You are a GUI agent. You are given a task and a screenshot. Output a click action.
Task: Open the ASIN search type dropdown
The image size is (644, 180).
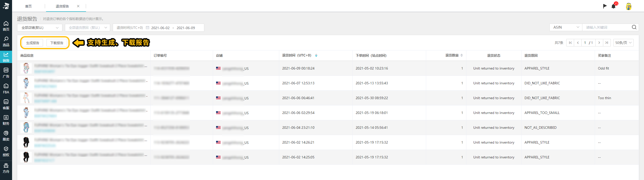tap(566, 27)
